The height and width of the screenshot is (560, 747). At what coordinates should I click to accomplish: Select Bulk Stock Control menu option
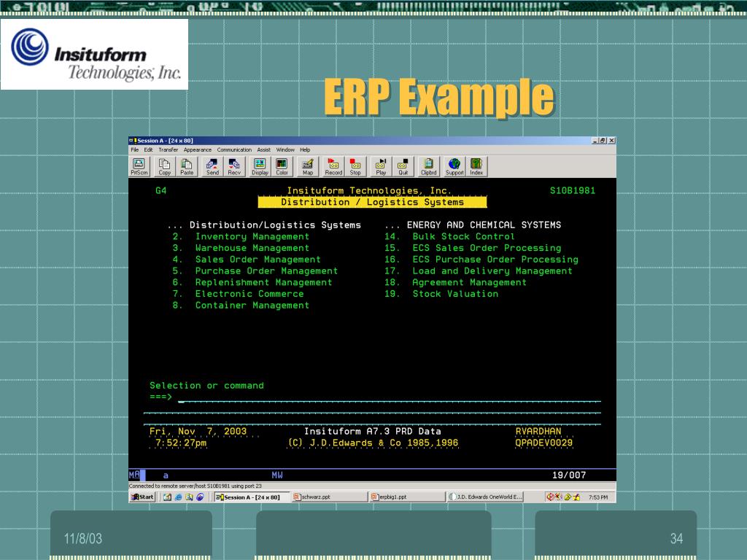click(x=463, y=237)
